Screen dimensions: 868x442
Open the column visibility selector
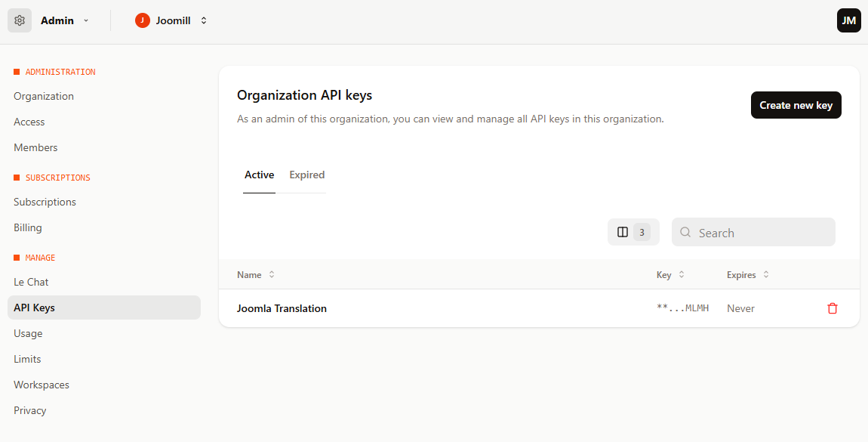coord(633,232)
